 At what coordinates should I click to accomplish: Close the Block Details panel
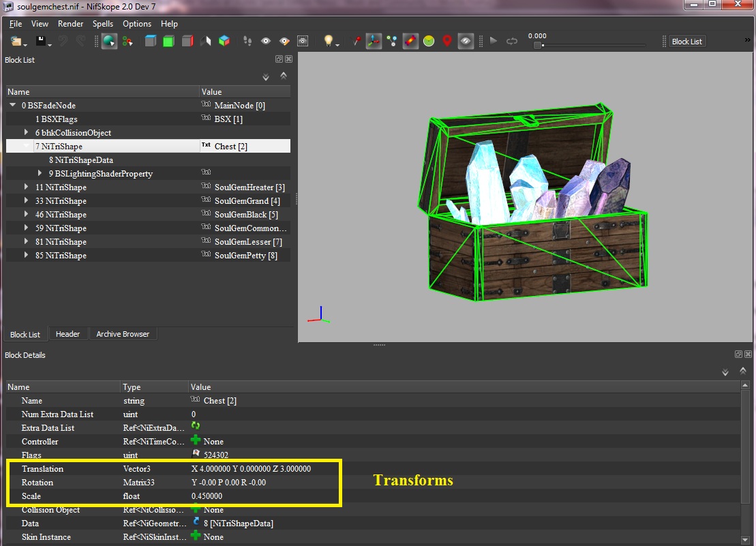(x=748, y=354)
